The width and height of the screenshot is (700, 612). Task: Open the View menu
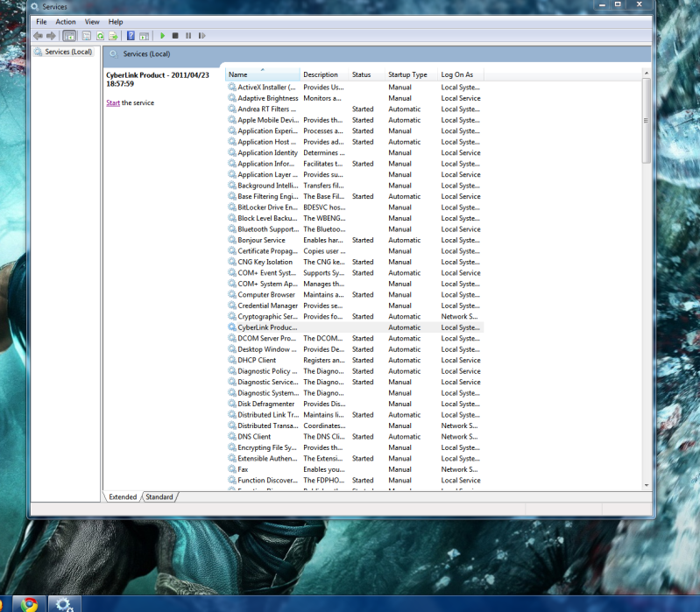[x=91, y=22]
